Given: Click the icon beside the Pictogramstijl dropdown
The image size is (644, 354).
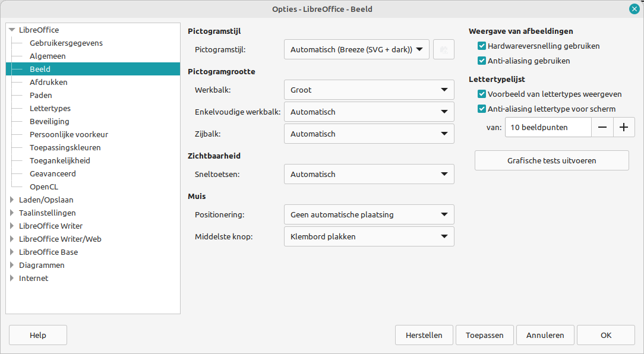Looking at the screenshot, I should click(x=443, y=49).
